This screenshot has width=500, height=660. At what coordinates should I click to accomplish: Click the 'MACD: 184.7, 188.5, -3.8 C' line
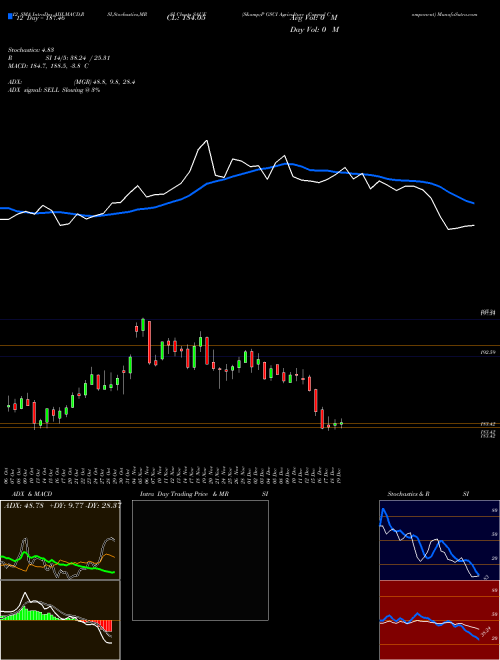point(48,66)
